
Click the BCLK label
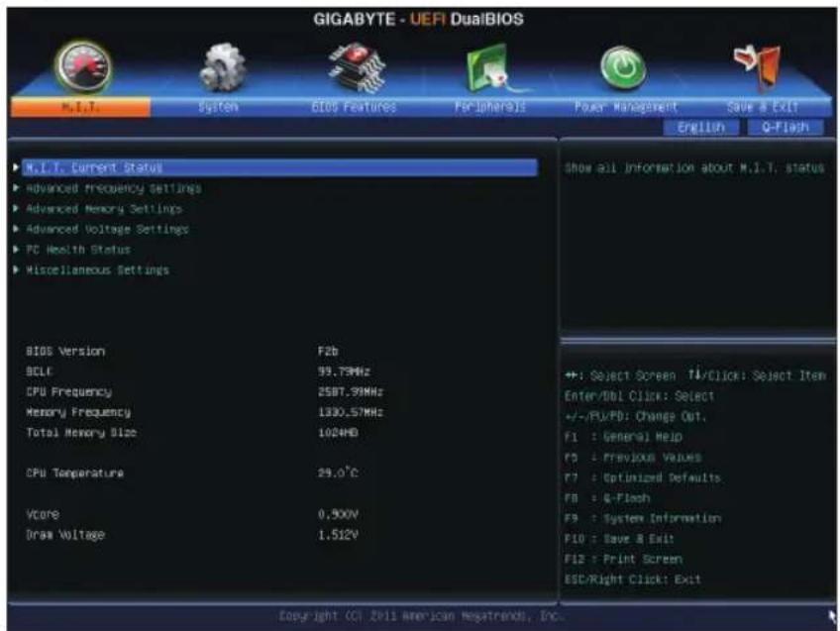(x=39, y=371)
